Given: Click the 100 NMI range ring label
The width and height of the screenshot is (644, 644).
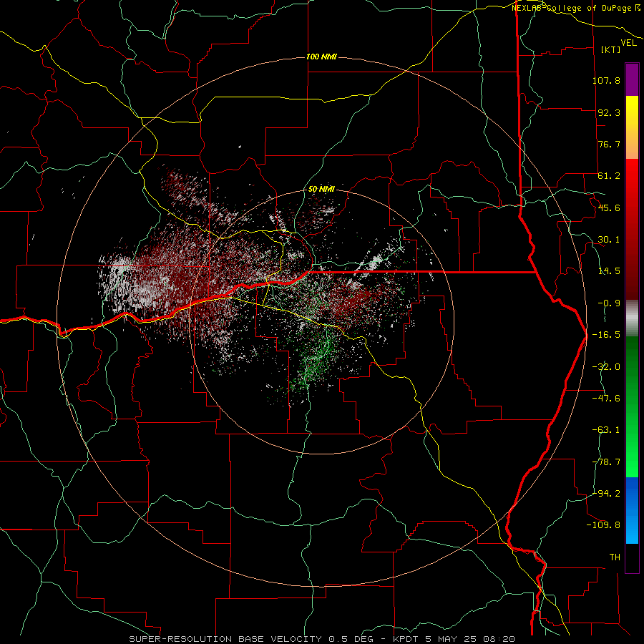Looking at the screenshot, I should [321, 57].
